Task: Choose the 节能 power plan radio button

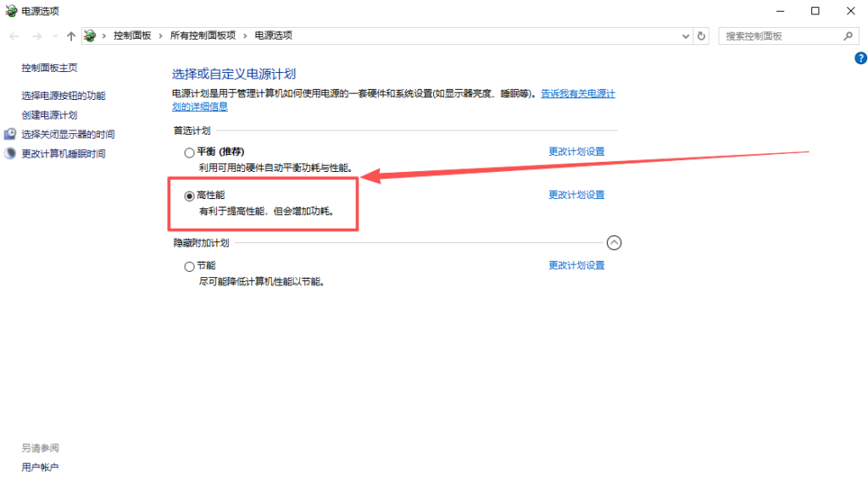Action: click(x=189, y=266)
